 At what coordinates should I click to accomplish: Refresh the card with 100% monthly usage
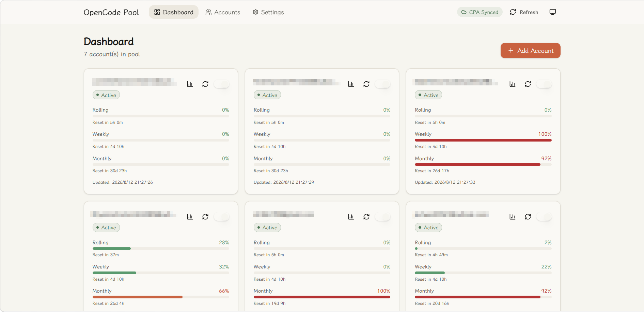point(366,217)
